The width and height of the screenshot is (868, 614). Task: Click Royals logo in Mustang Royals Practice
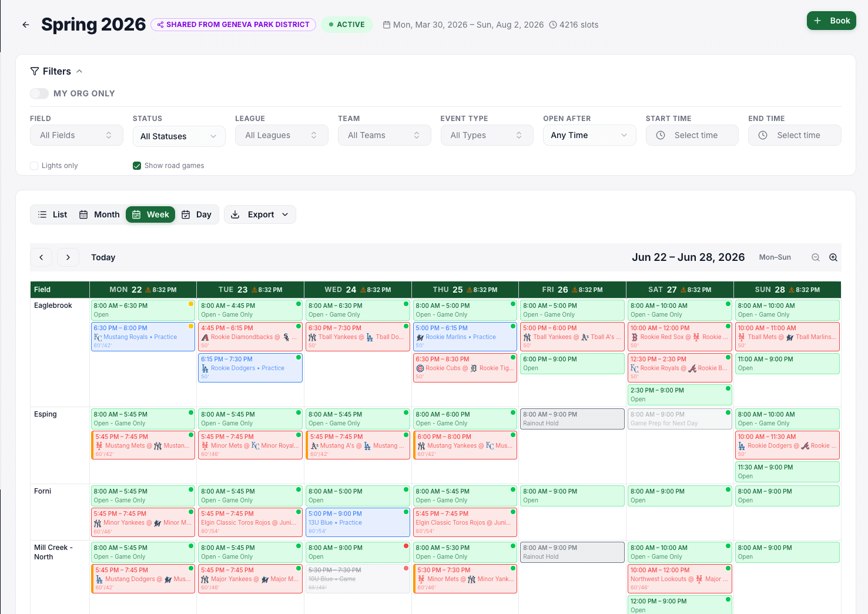(98, 337)
